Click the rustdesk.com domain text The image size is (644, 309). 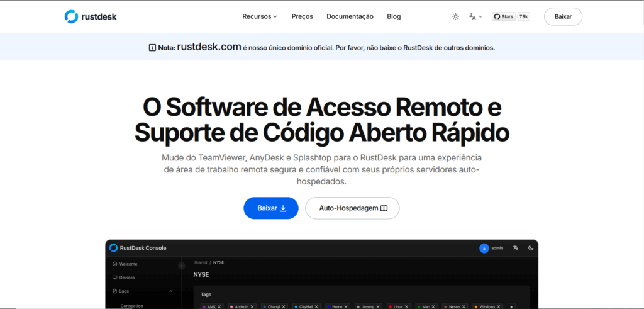pyautogui.click(x=209, y=47)
